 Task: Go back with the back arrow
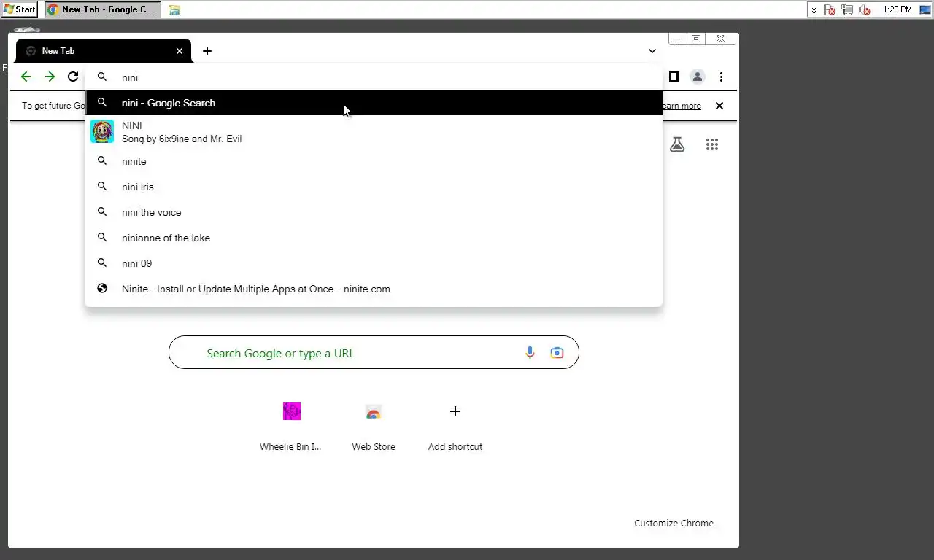tap(26, 77)
